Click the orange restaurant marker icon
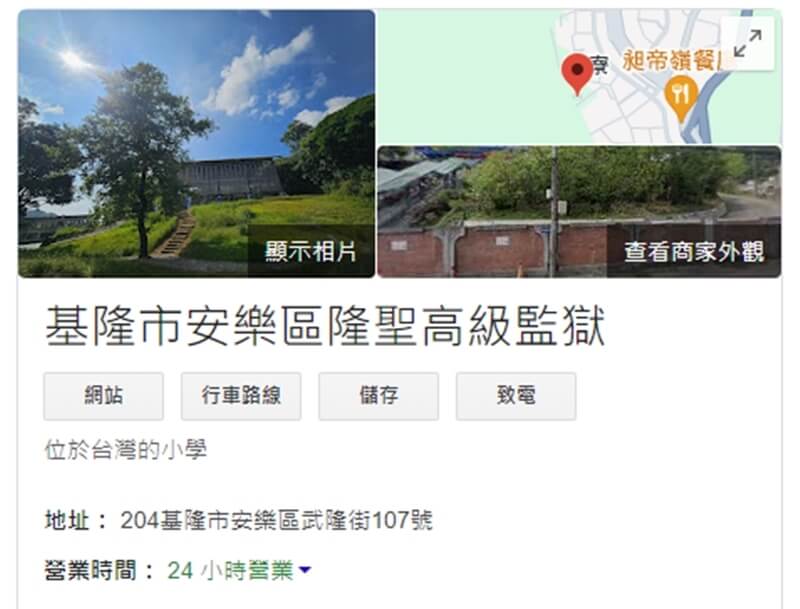 pyautogui.click(x=681, y=98)
